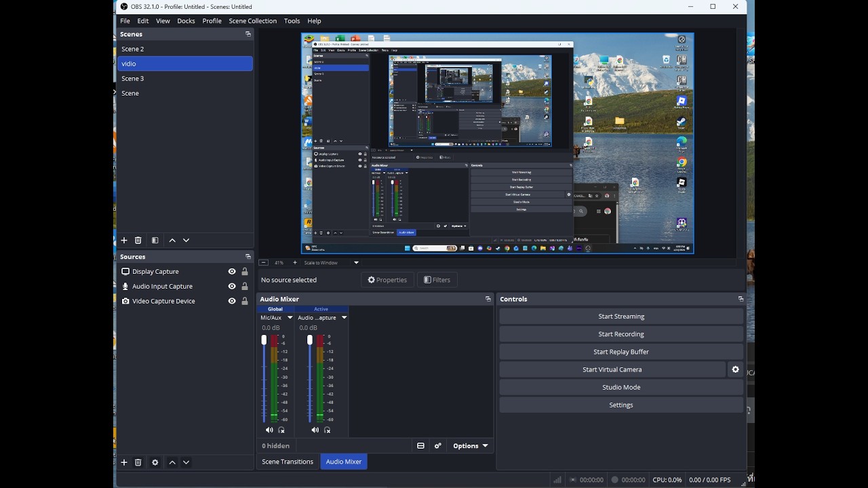Remove the selected scene with trash icon

point(138,241)
